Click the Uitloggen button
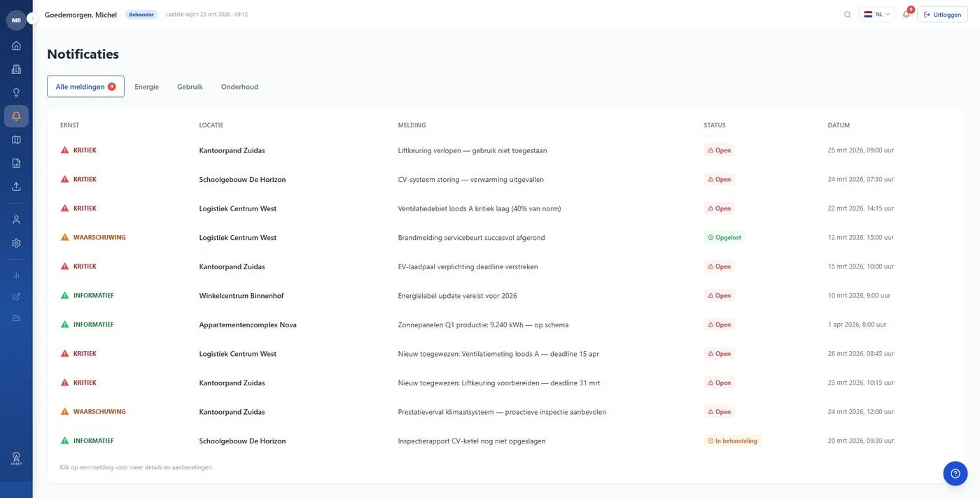 point(942,15)
